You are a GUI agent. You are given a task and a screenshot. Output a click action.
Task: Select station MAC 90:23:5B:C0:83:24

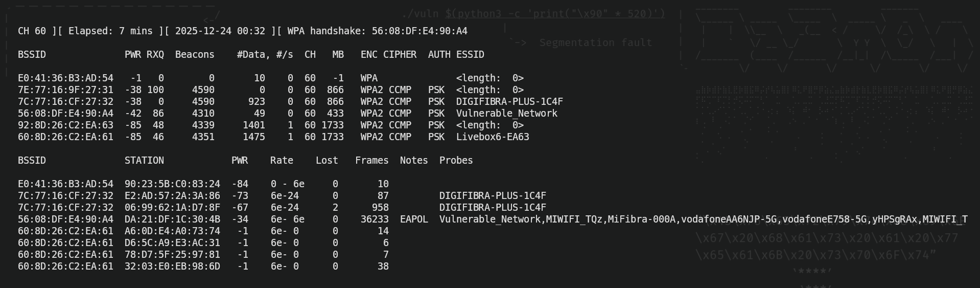tap(172, 184)
